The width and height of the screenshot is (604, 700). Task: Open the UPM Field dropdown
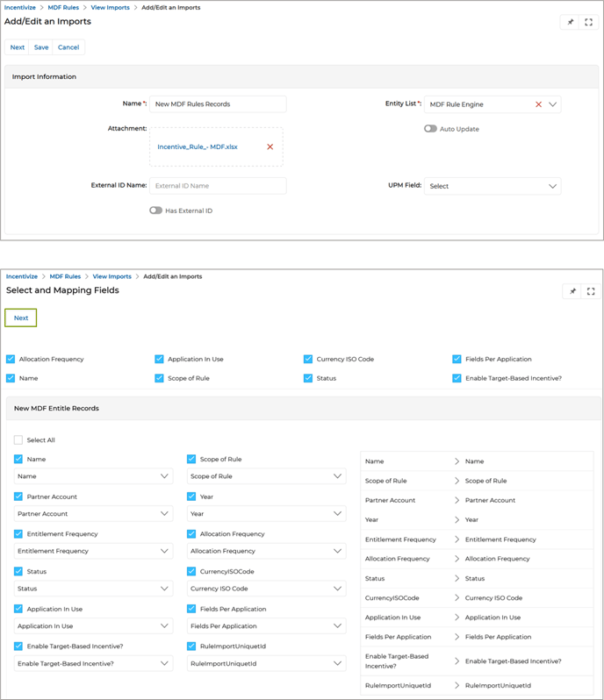tap(492, 186)
